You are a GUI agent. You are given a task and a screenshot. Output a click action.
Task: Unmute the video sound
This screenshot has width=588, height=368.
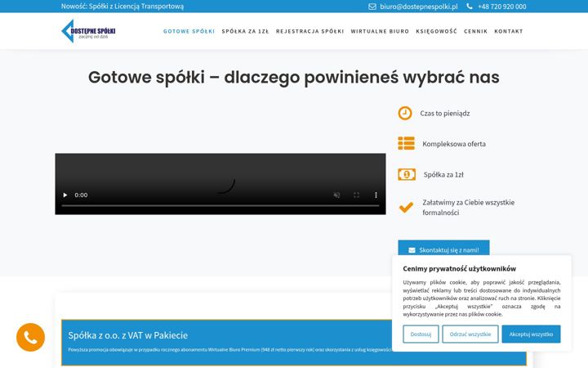[x=336, y=195]
